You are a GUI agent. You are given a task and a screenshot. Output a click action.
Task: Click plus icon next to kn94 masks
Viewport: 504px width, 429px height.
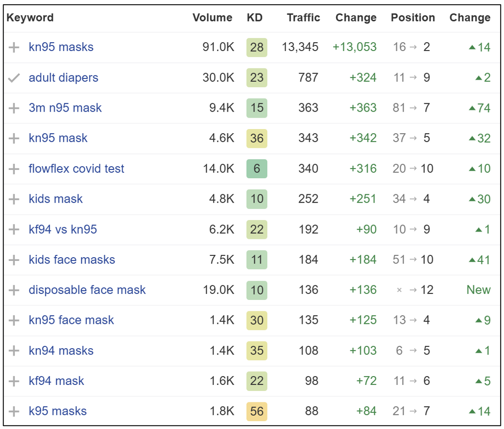coord(14,350)
